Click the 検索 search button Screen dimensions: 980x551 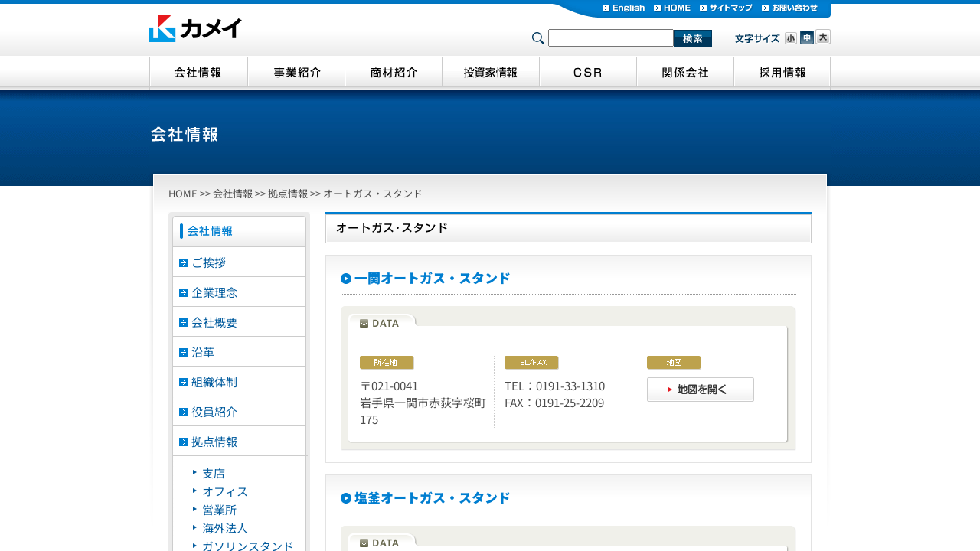pyautogui.click(x=693, y=38)
